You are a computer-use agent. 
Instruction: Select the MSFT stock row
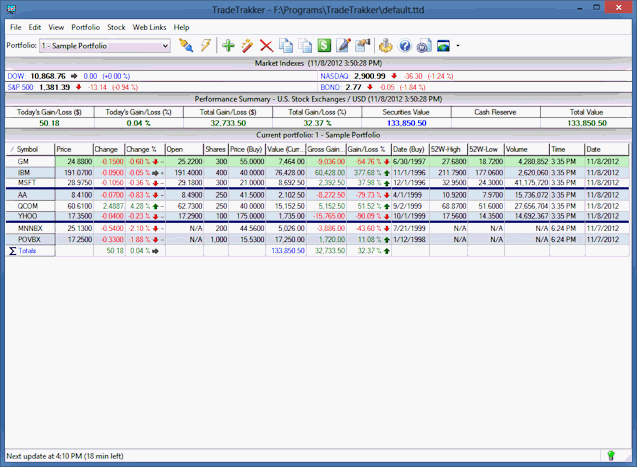click(x=317, y=183)
